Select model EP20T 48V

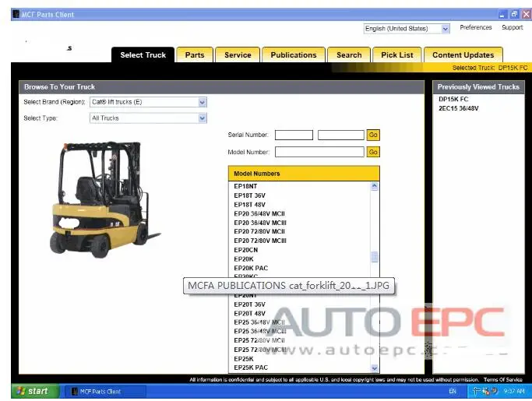[x=249, y=314]
